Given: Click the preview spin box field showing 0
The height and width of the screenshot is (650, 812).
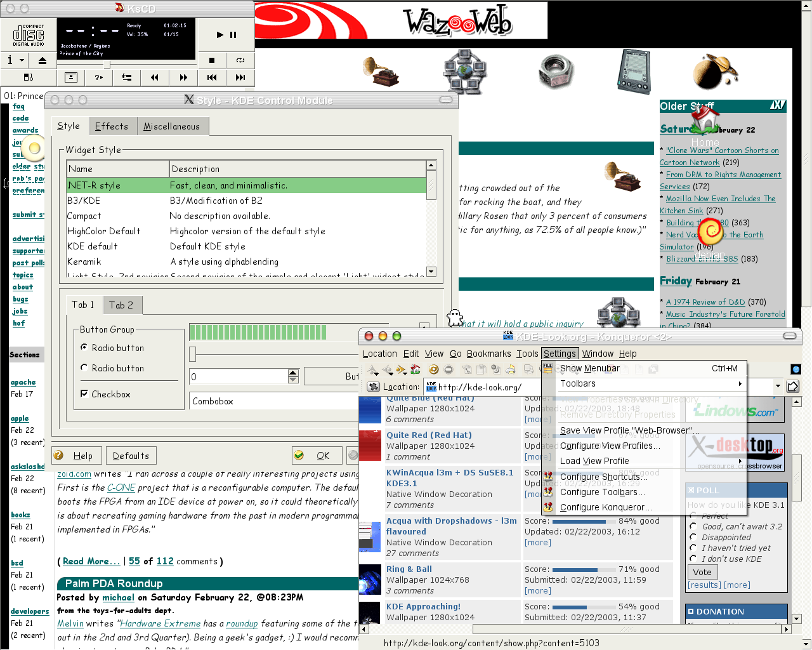Looking at the screenshot, I should [x=239, y=376].
